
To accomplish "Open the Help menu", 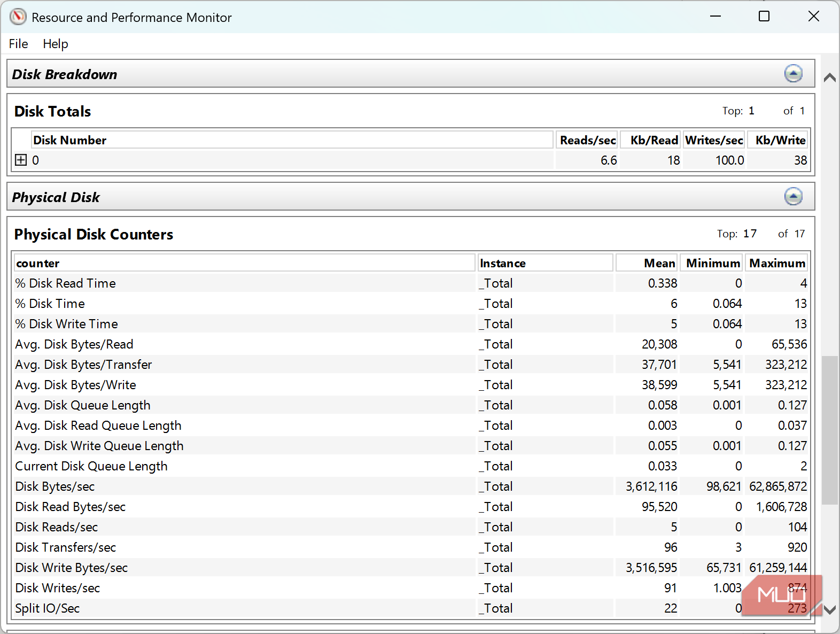I will (56, 44).
